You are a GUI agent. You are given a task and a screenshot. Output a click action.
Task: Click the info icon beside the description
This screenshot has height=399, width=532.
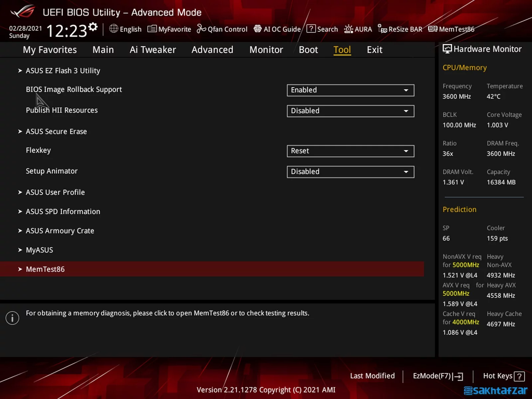coord(12,318)
